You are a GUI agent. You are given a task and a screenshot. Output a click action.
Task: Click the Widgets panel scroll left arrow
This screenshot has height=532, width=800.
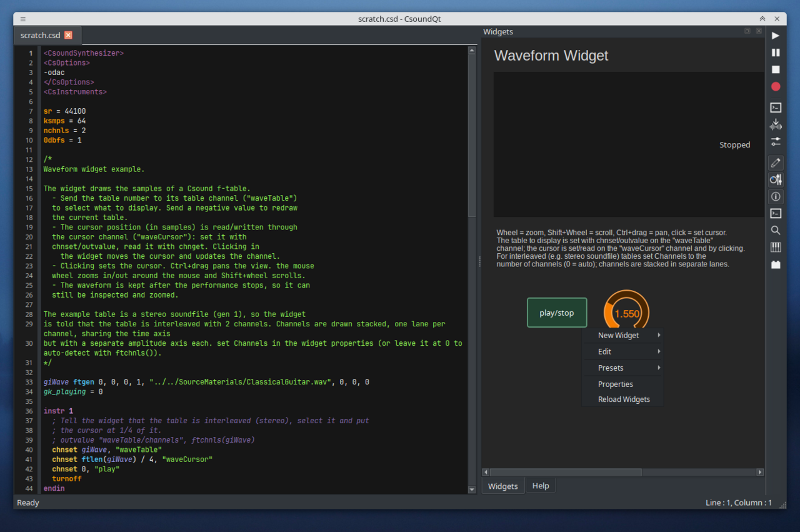[x=486, y=472]
